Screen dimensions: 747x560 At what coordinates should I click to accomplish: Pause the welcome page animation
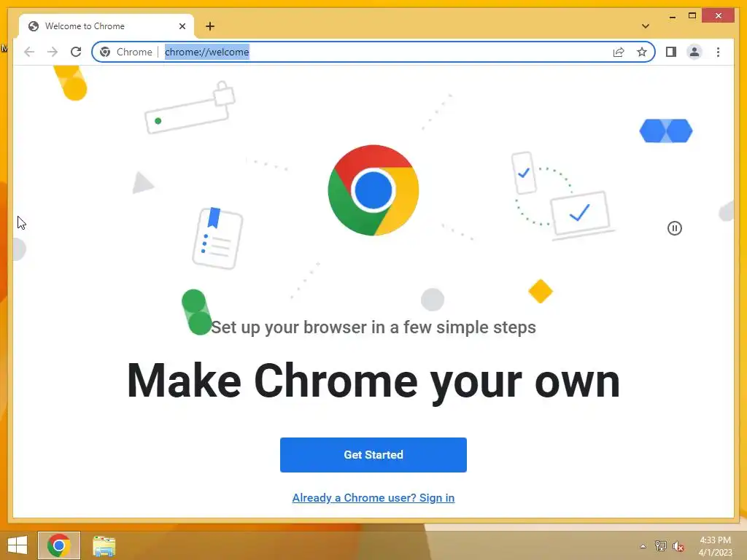click(x=675, y=228)
